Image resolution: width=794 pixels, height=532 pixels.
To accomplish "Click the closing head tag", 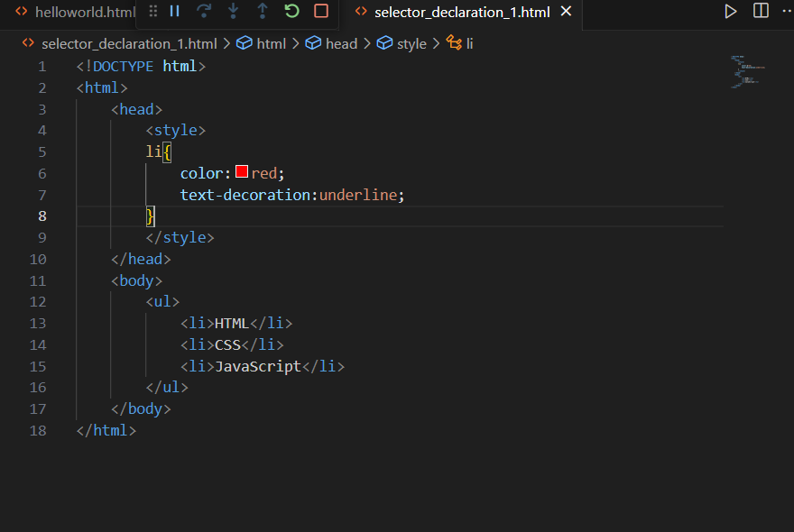I will click(142, 259).
